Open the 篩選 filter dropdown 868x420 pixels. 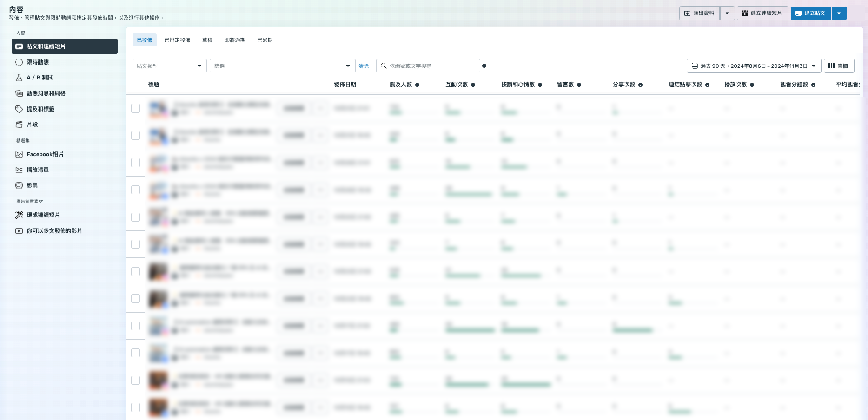pos(282,66)
